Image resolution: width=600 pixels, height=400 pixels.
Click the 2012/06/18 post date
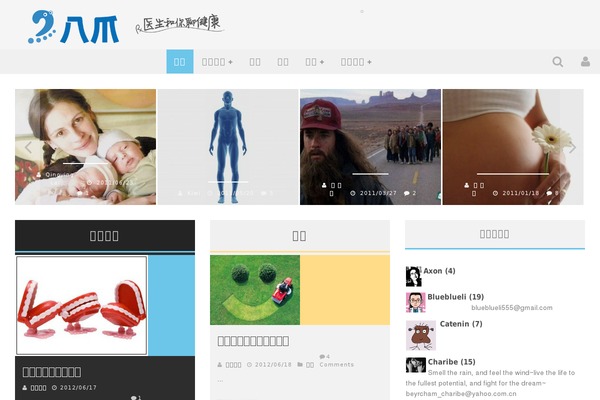tap(273, 365)
